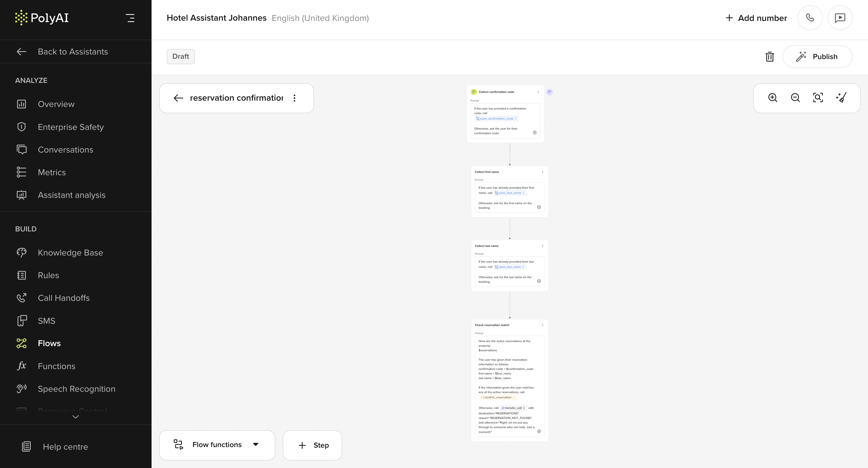This screenshot has height=468, width=868.
Task: Auto-tidy the flow layout with the broom icon
Action: coord(841,97)
